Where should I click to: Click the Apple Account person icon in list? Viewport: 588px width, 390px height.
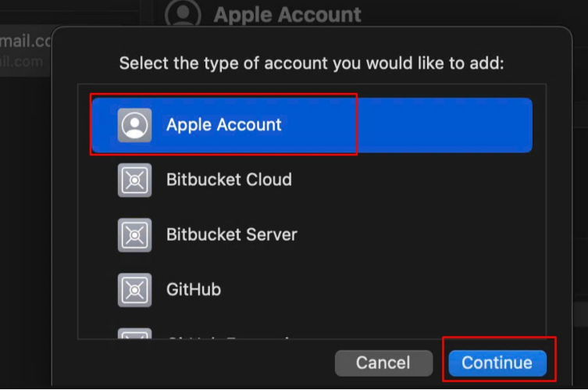tap(134, 125)
